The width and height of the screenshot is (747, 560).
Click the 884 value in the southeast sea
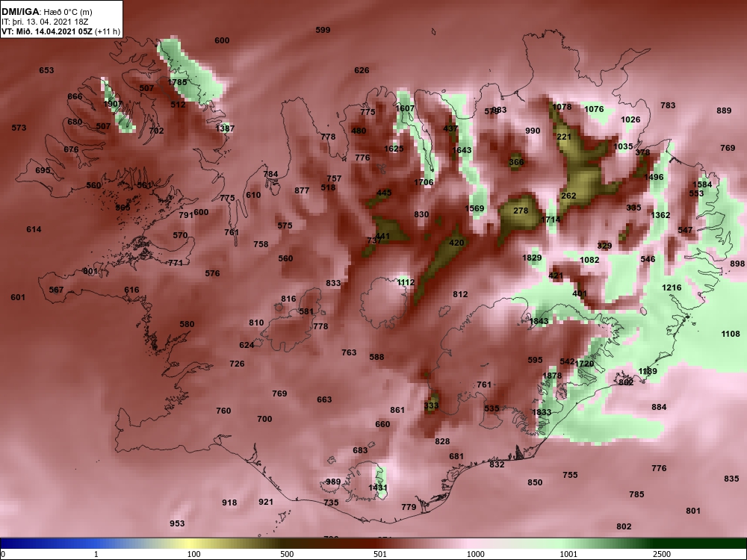pyautogui.click(x=659, y=407)
